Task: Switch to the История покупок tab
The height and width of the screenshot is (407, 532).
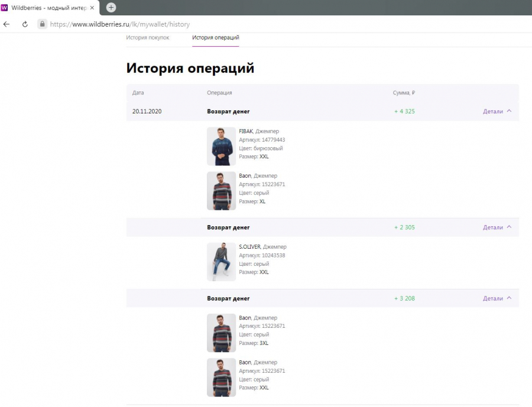Action: coord(148,37)
